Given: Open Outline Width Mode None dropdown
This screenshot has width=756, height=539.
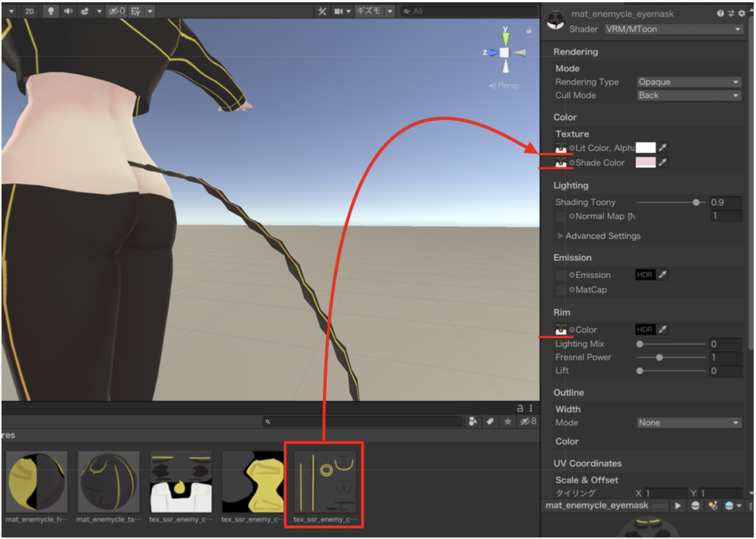Looking at the screenshot, I should pyautogui.click(x=689, y=423).
